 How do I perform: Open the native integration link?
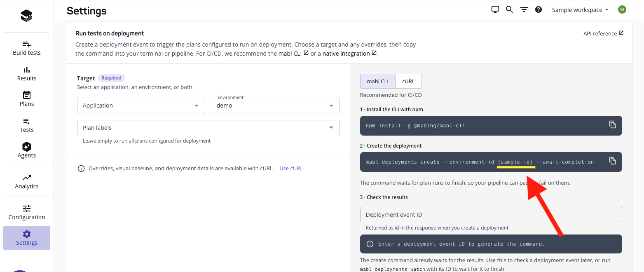pyautogui.click(x=349, y=54)
